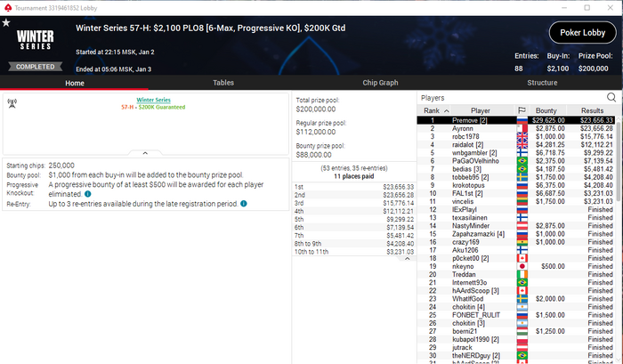
Task: Collapse the prize payout list
Action: click(407, 259)
